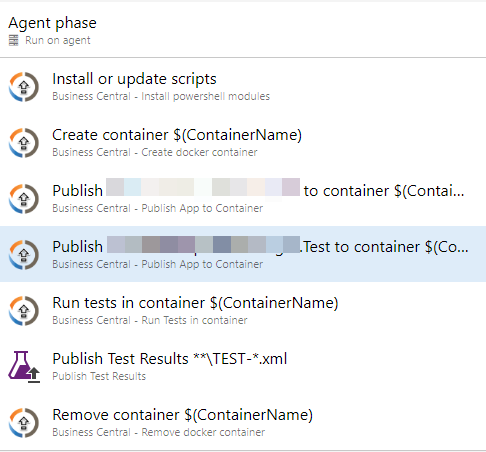The width and height of the screenshot is (486, 452).
Task: Open the Run tests in container $(ContainerName) task
Action: click(243, 310)
